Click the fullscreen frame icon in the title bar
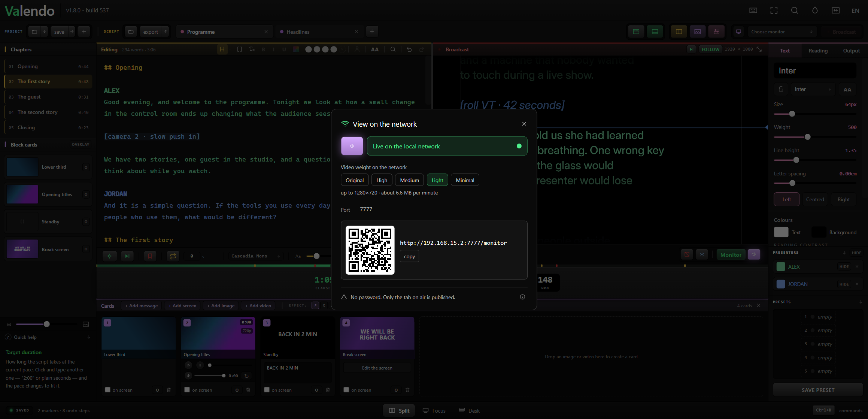868x419 pixels. click(774, 10)
